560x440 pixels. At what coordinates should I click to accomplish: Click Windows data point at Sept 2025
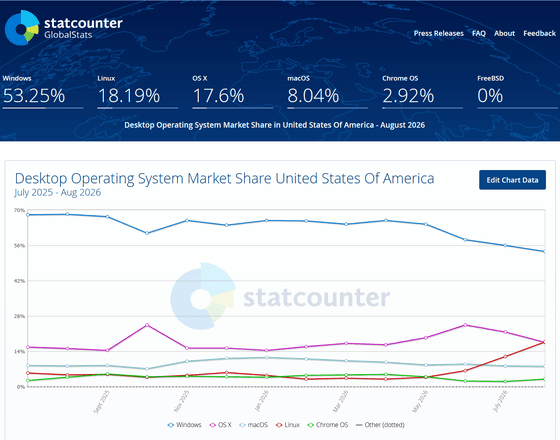pyautogui.click(x=107, y=216)
